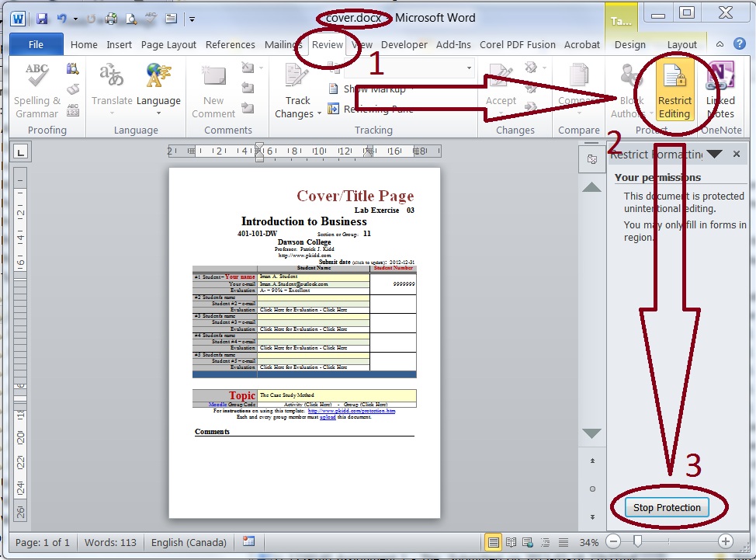Image resolution: width=756 pixels, height=560 pixels.
Task: Click the Previous Page double-arrow button
Action: (592, 461)
